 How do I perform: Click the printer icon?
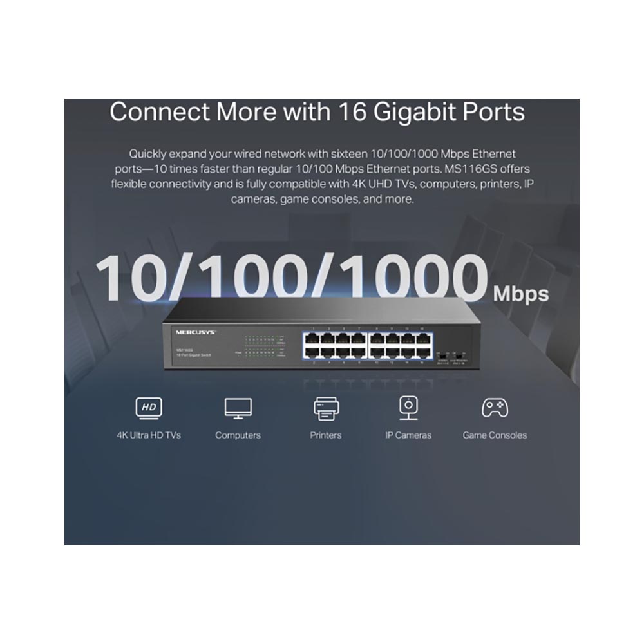[326, 409]
